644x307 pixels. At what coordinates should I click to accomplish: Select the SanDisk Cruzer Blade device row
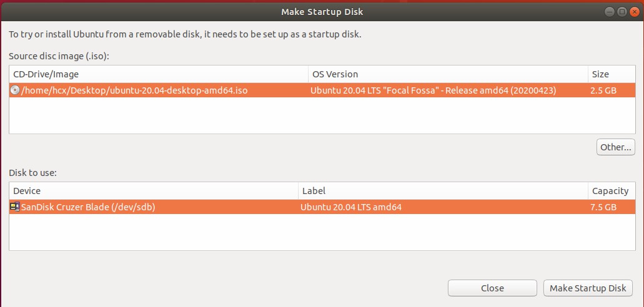(x=88, y=207)
